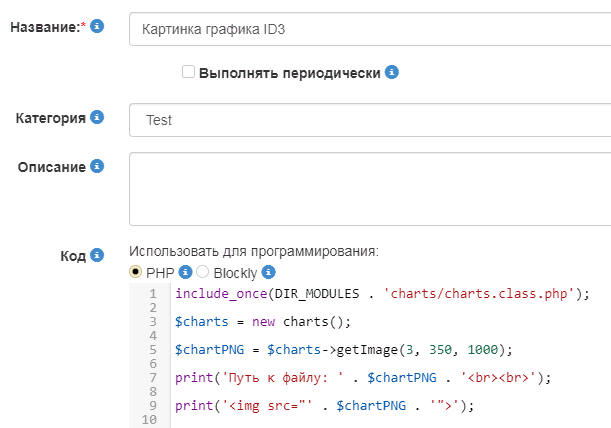Select the Blockly radio button
The image size is (611, 428).
point(203,272)
